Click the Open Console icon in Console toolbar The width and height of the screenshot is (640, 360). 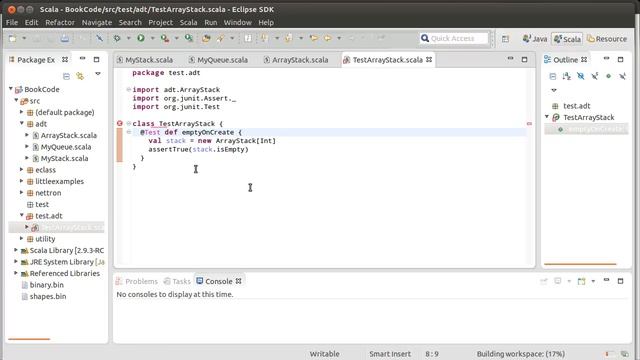582,281
